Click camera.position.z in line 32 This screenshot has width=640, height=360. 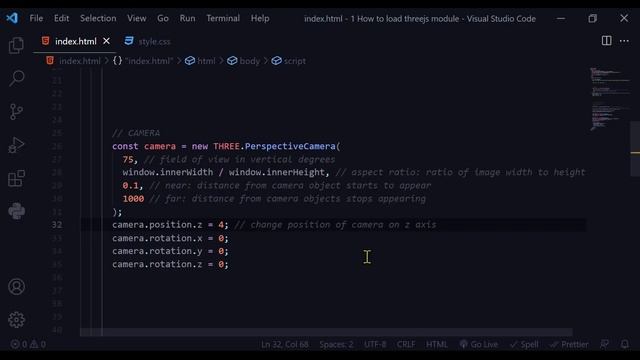pos(157,225)
